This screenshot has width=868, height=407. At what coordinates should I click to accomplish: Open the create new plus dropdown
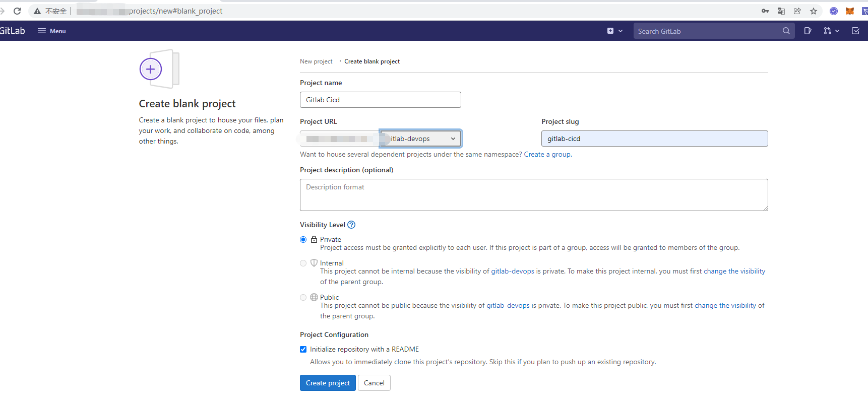click(x=615, y=31)
